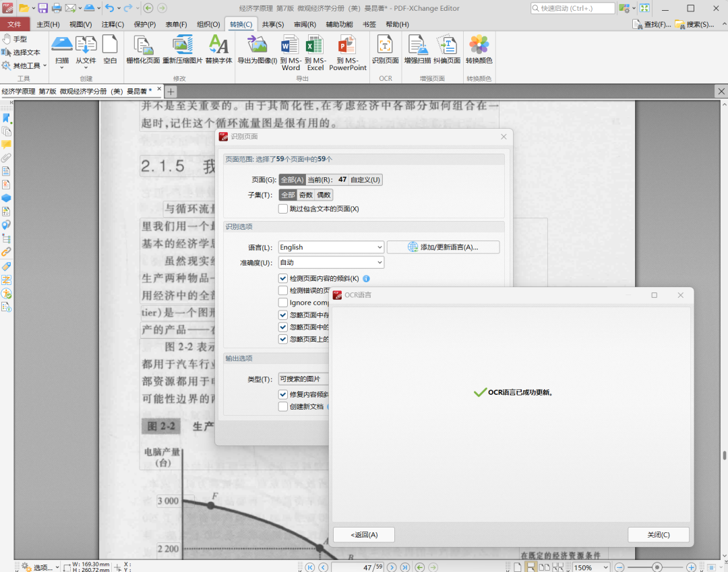Image resolution: width=728 pixels, height=572 pixels.
Task: Open the 类型 可搜索的图片 dropdown
Action: pos(303,379)
